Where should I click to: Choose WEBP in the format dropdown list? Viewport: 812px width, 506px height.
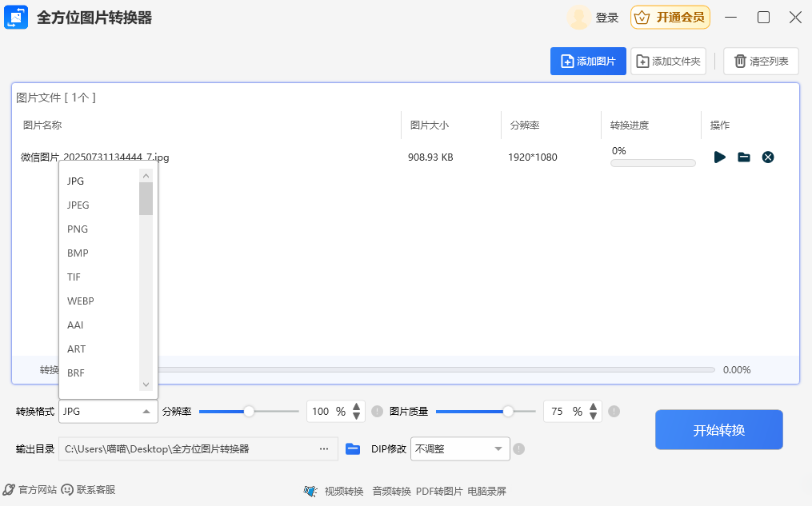point(81,301)
